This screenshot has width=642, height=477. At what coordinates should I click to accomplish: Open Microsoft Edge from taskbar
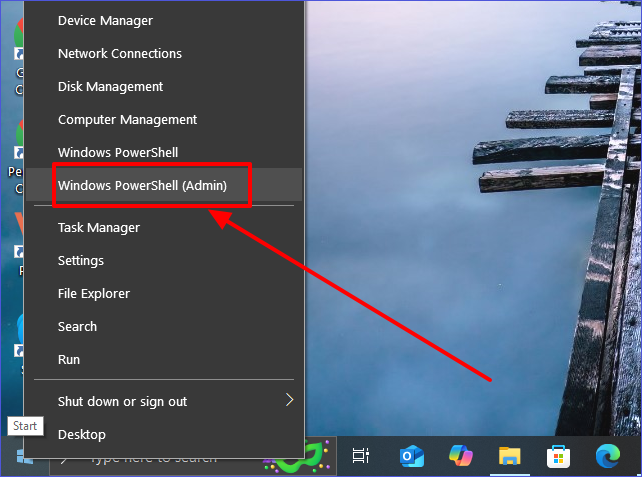tap(608, 456)
